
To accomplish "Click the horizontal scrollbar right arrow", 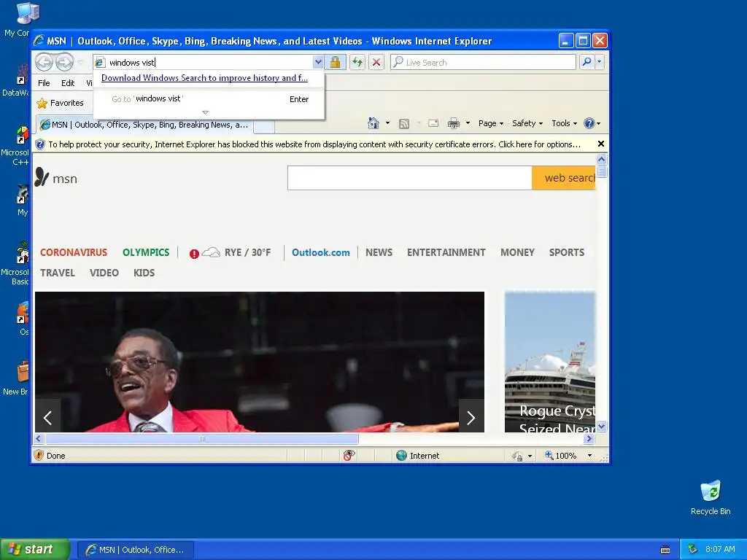I will click(x=589, y=438).
